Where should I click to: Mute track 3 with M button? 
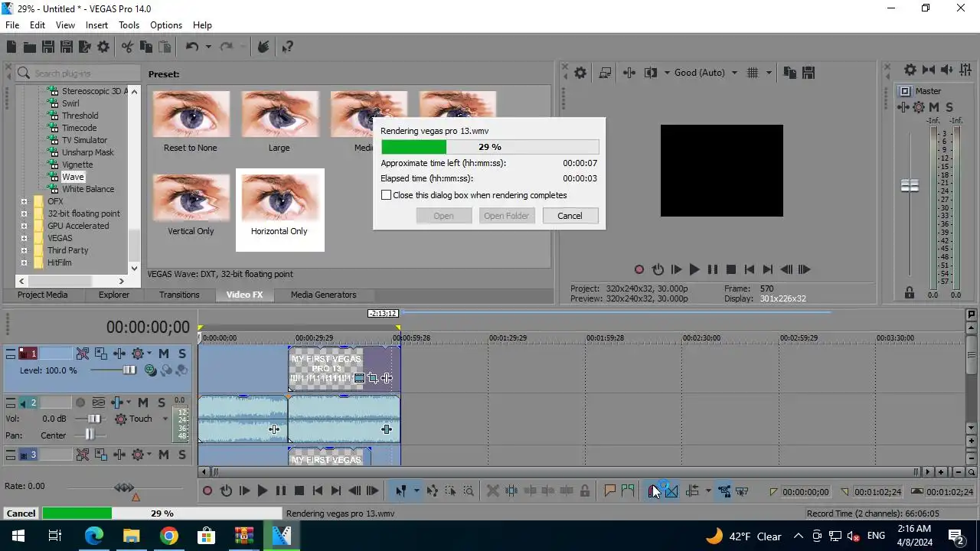163,455
